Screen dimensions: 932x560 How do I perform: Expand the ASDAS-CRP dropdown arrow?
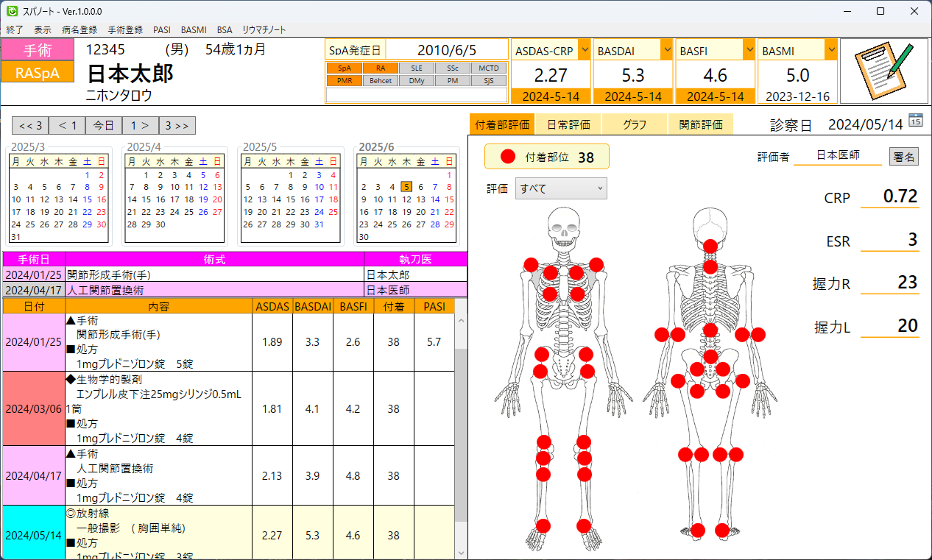coord(584,50)
